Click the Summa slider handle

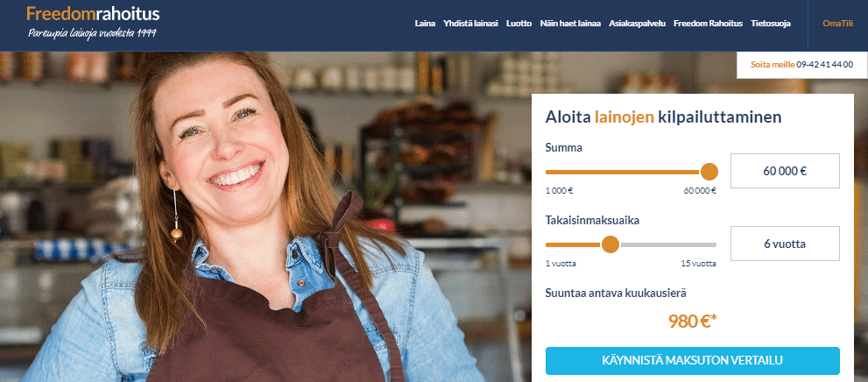coord(709,172)
